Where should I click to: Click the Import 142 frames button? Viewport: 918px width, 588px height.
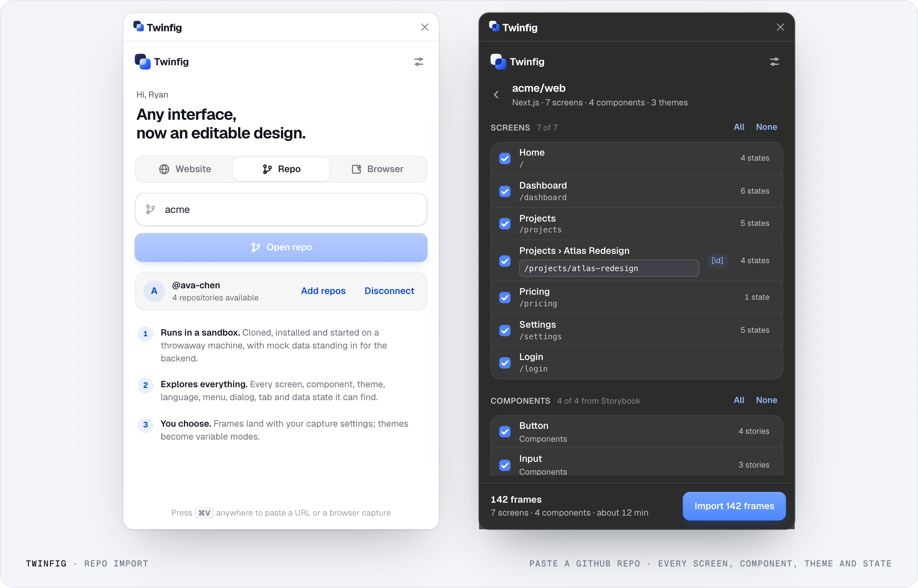pyautogui.click(x=734, y=506)
